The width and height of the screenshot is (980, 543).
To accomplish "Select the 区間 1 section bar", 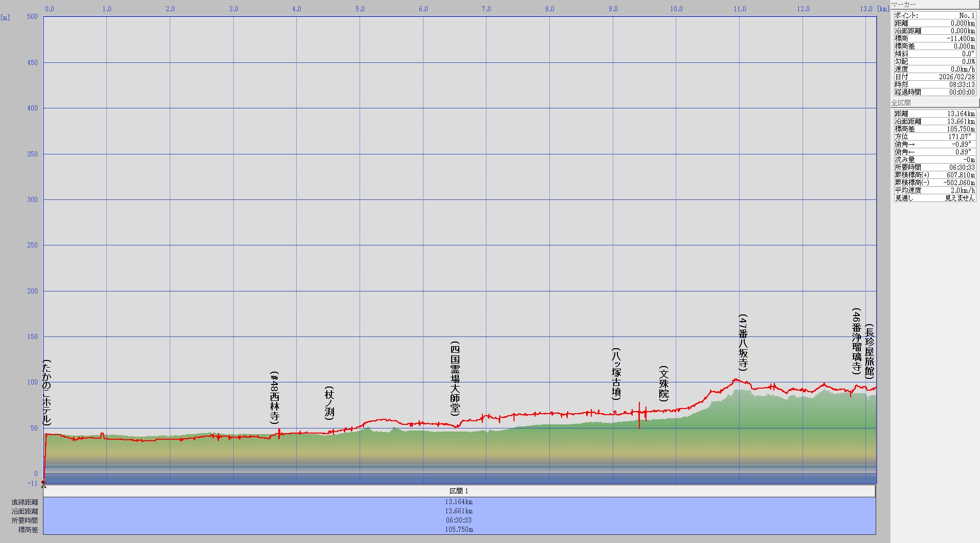I will (x=459, y=491).
